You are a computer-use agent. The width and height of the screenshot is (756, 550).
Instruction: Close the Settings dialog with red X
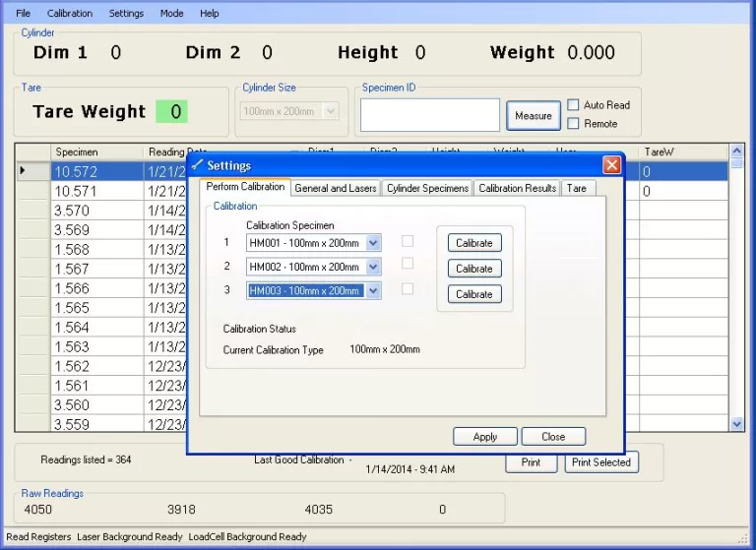point(611,165)
